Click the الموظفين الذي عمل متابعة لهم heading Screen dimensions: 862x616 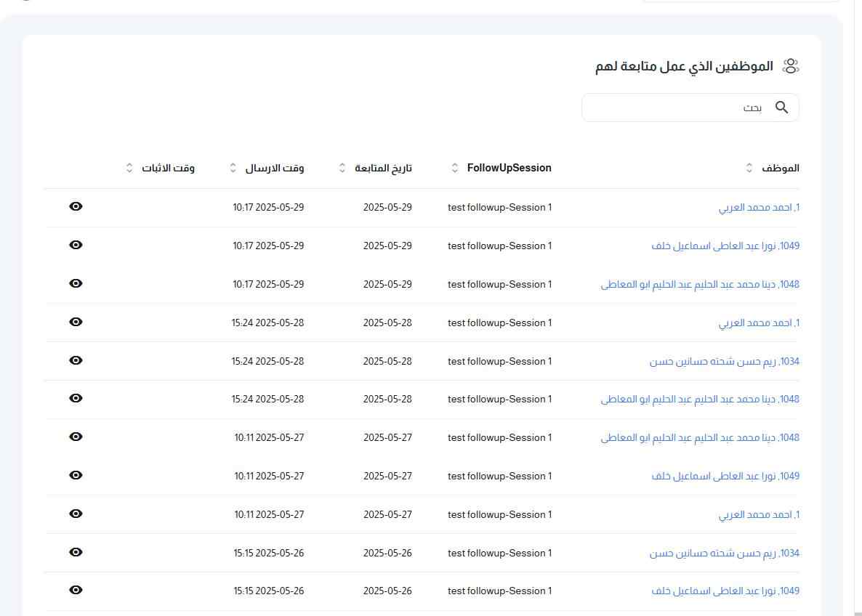pyautogui.click(x=684, y=67)
